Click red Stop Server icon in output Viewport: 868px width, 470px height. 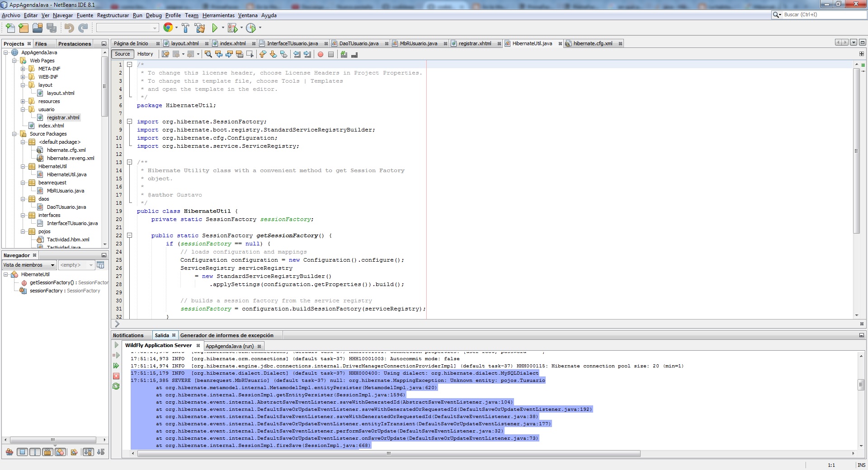(116, 376)
